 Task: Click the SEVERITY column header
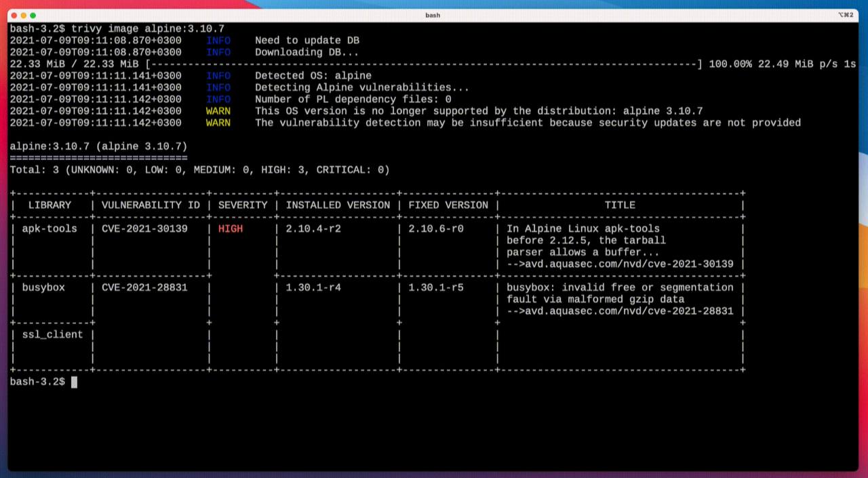point(243,205)
